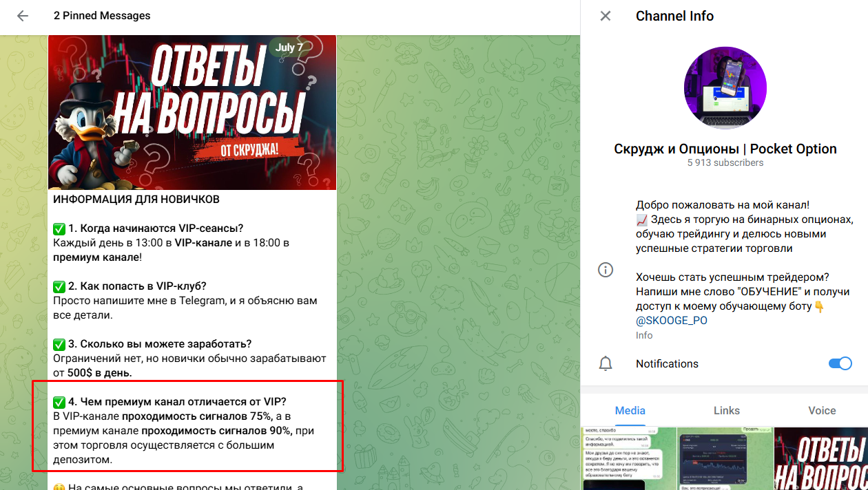Open the pinned post banner image with Scrooge
The height and width of the screenshot is (490, 868).
pyautogui.click(x=192, y=112)
